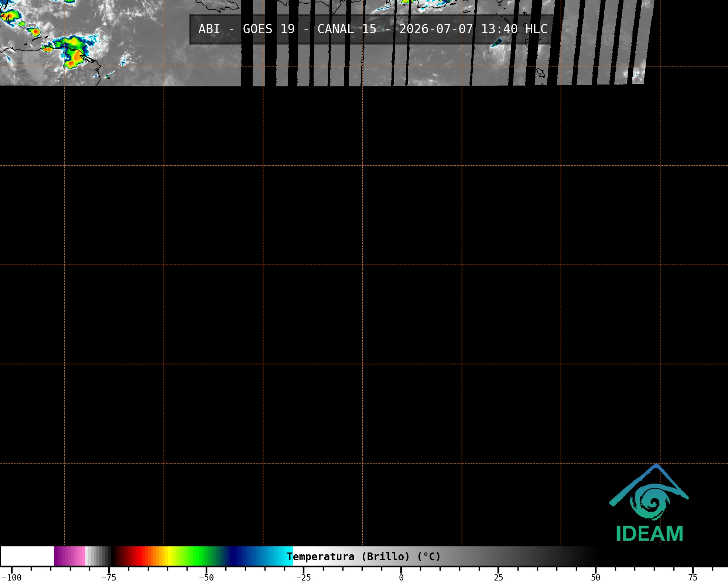The image size is (728, 582).
Task: Click the IDEAM logo
Action: (649, 503)
